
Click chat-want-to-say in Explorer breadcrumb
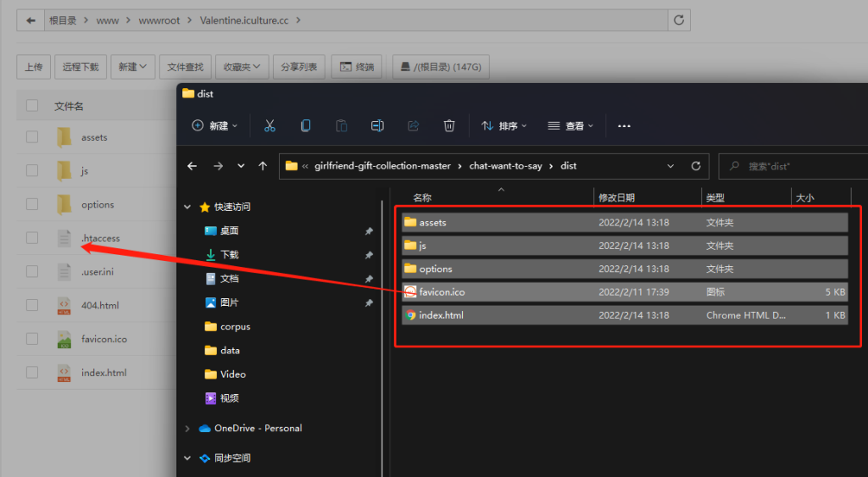505,166
